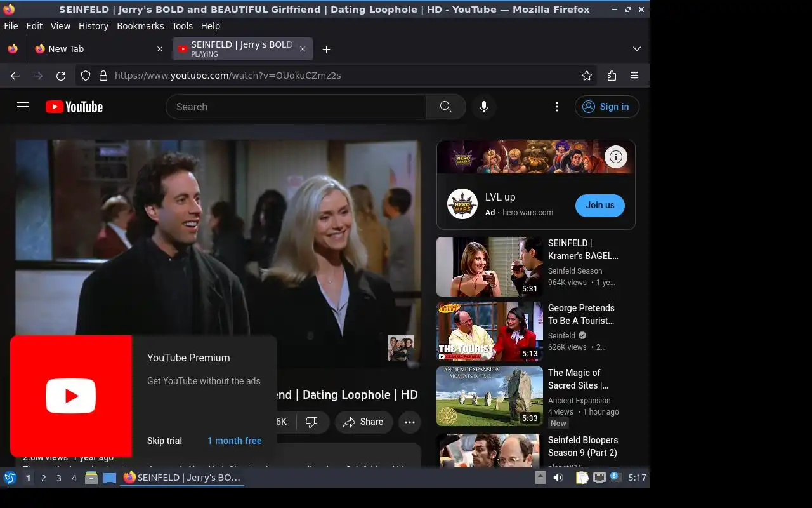Open Firefox extensions puzzle icon
This screenshot has height=508, width=812.
[612, 76]
